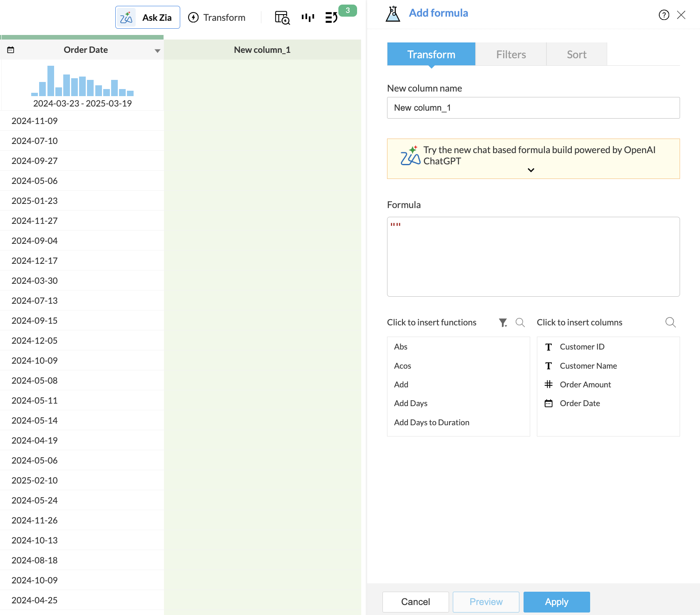The height and width of the screenshot is (615, 700).
Task: Select the 2024-04-19 date cell
Action: coord(82,440)
